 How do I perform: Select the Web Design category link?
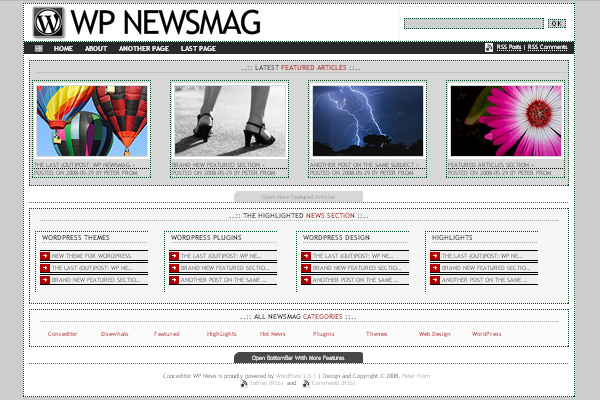(x=434, y=333)
